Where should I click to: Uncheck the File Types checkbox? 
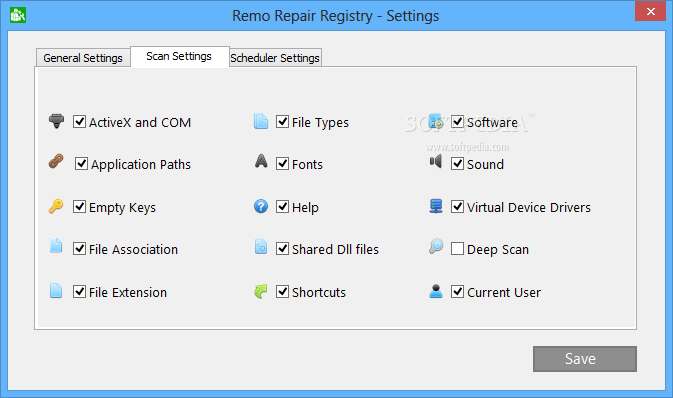(x=282, y=122)
